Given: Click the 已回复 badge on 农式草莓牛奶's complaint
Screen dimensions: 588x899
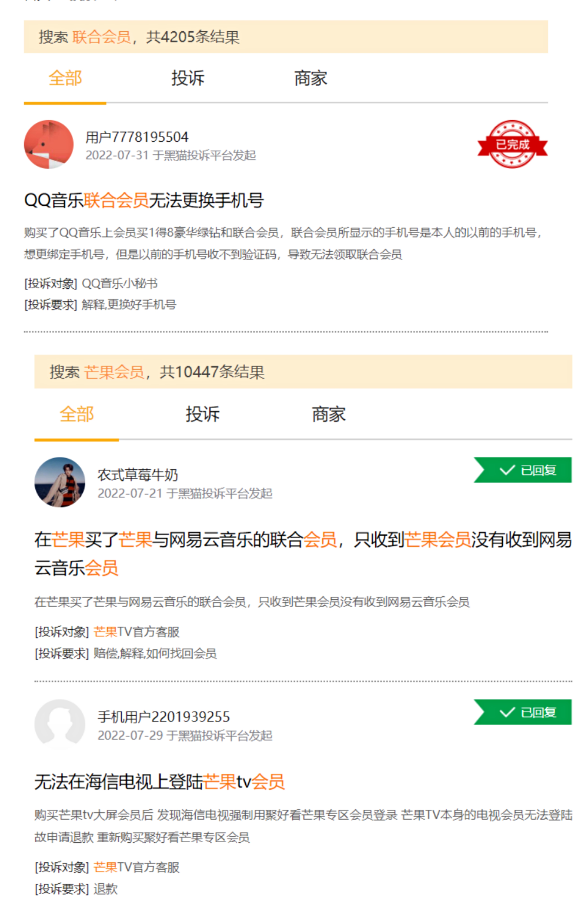Looking at the screenshot, I should [523, 470].
